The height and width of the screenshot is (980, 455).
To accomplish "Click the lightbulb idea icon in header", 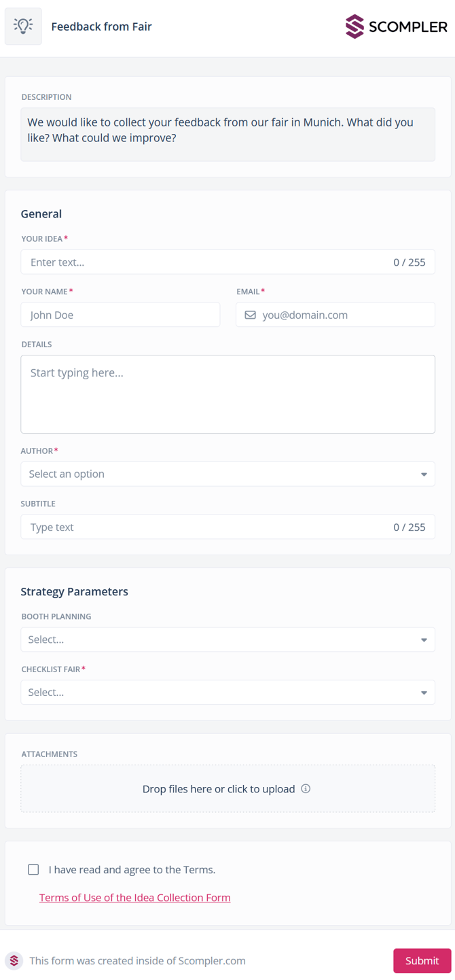I will click(x=23, y=27).
